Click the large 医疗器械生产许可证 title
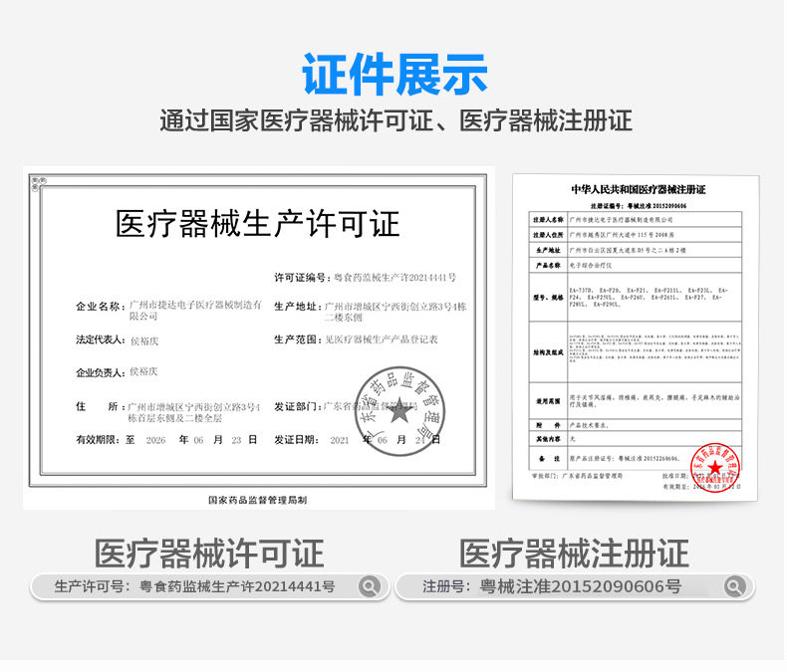The height and width of the screenshot is (672, 787). pos(257,224)
